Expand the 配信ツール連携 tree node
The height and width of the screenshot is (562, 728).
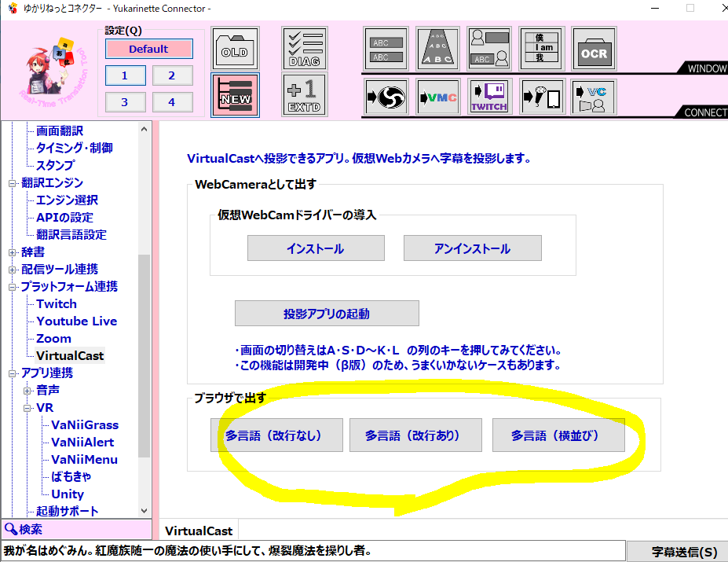(x=12, y=270)
